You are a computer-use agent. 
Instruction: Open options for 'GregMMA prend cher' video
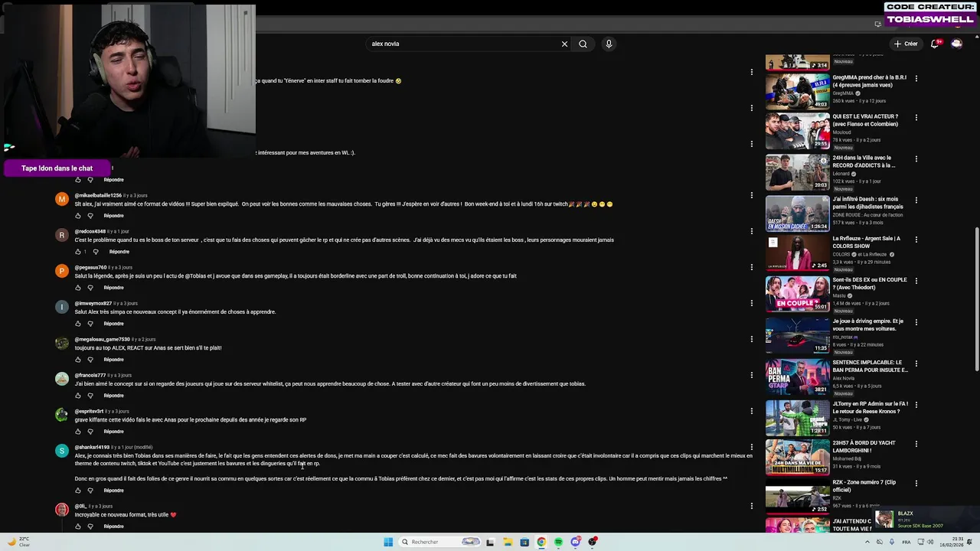[916, 78]
